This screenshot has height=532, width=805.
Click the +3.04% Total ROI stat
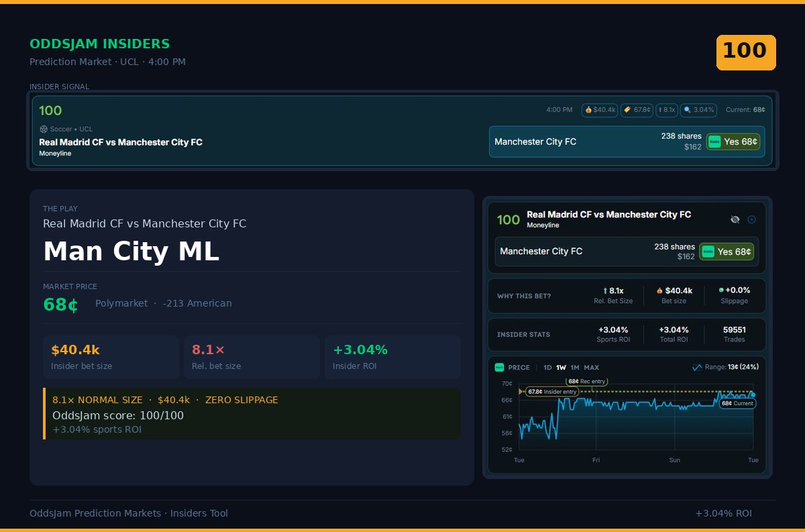674,334
